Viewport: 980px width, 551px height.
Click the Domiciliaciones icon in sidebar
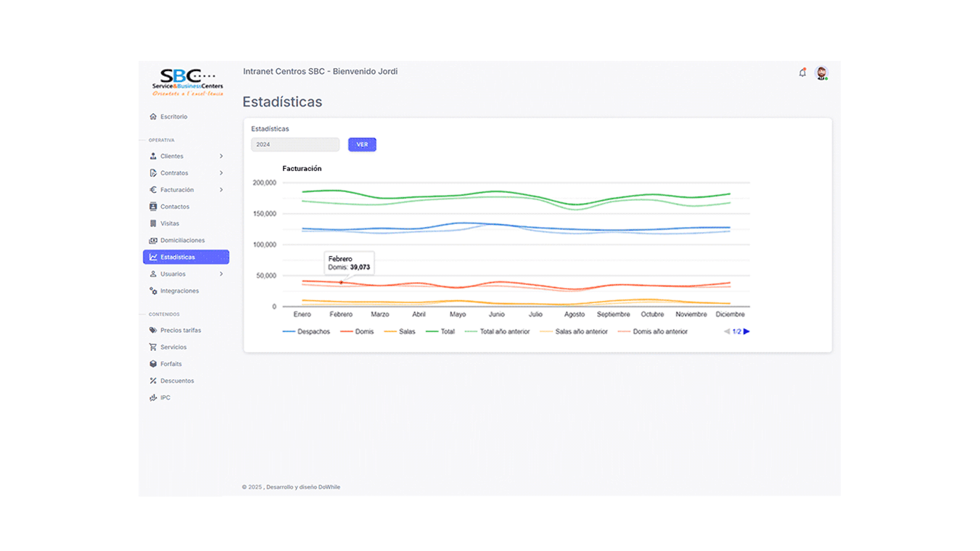pyautogui.click(x=153, y=241)
